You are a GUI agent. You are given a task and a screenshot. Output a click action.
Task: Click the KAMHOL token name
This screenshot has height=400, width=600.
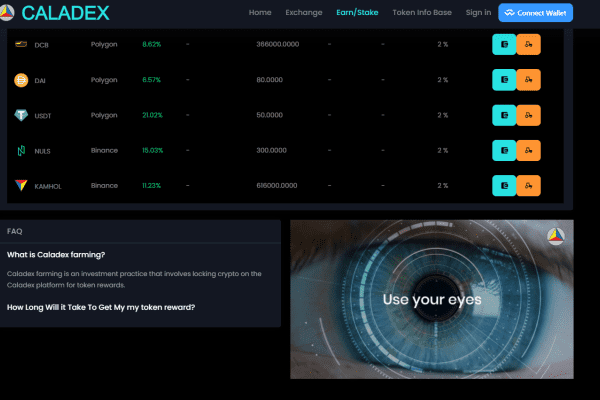click(48, 186)
